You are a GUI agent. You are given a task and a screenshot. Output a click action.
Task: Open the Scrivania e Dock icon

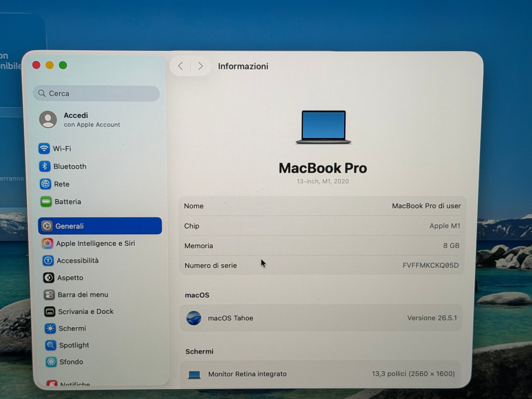pos(50,311)
